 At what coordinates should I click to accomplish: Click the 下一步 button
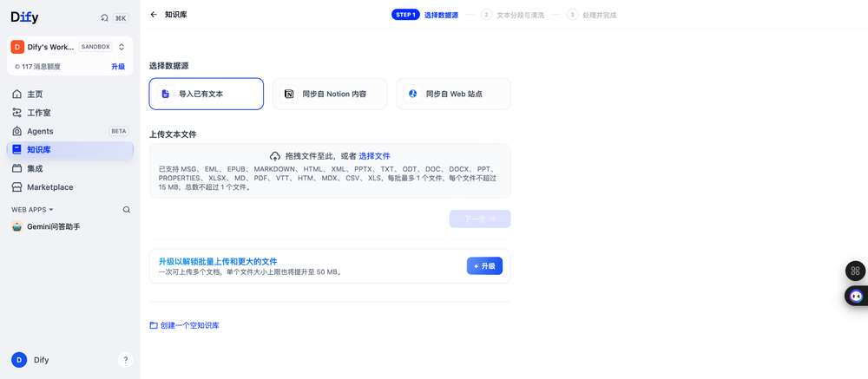tap(480, 219)
